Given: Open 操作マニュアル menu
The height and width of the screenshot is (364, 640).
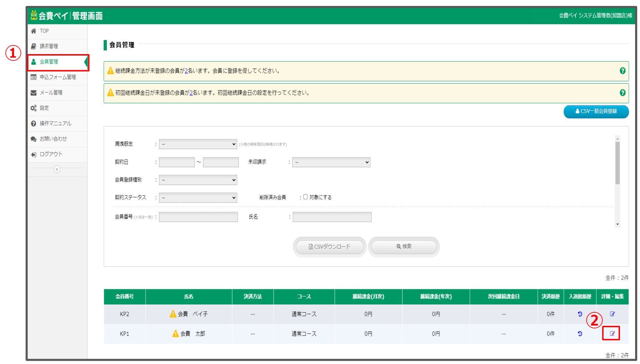Looking at the screenshot, I should click(x=58, y=123).
